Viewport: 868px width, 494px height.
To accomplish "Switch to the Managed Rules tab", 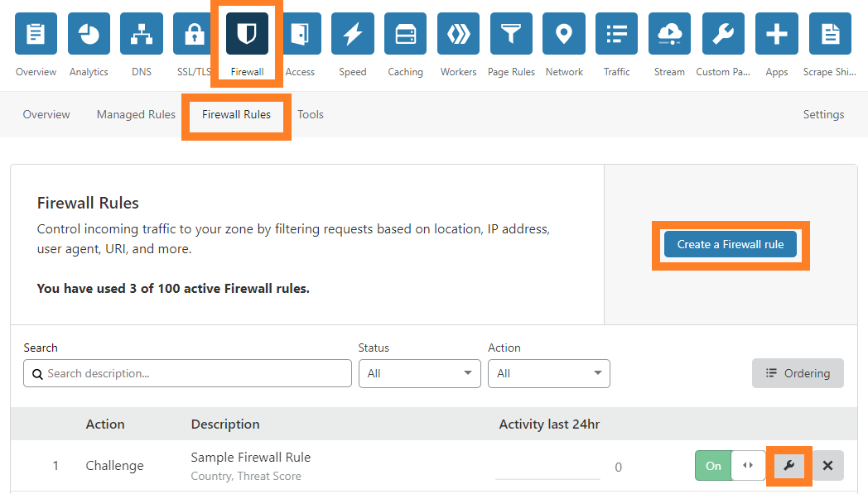I will point(135,114).
